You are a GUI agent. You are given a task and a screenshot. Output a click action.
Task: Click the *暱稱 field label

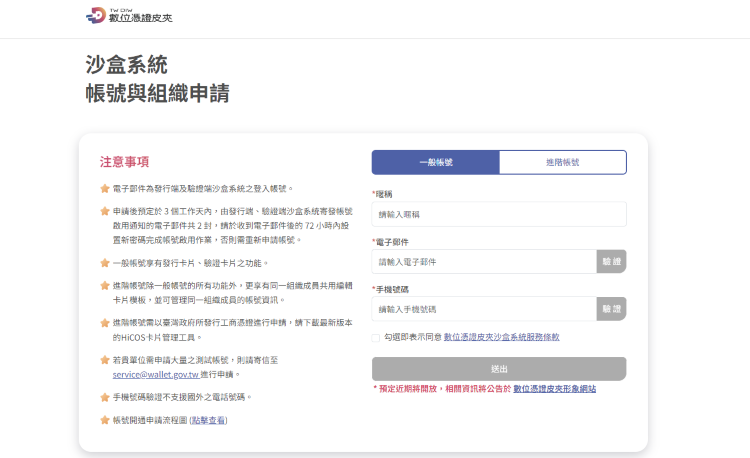[382, 194]
